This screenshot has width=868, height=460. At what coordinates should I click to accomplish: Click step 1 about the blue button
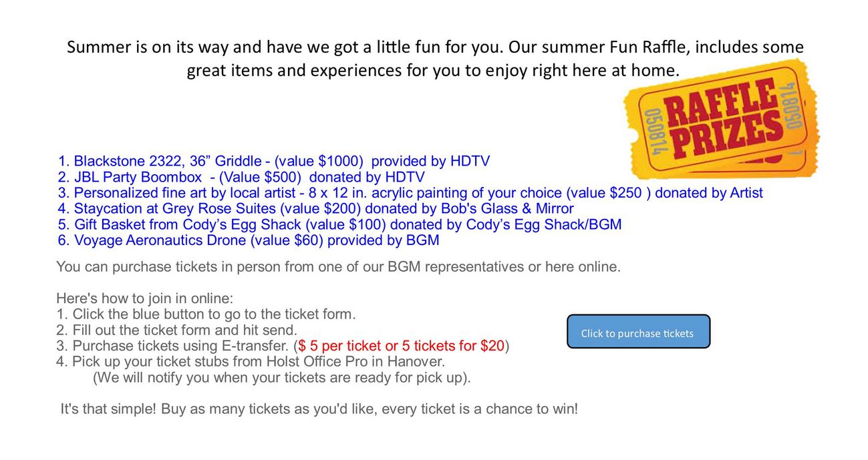click(x=206, y=314)
